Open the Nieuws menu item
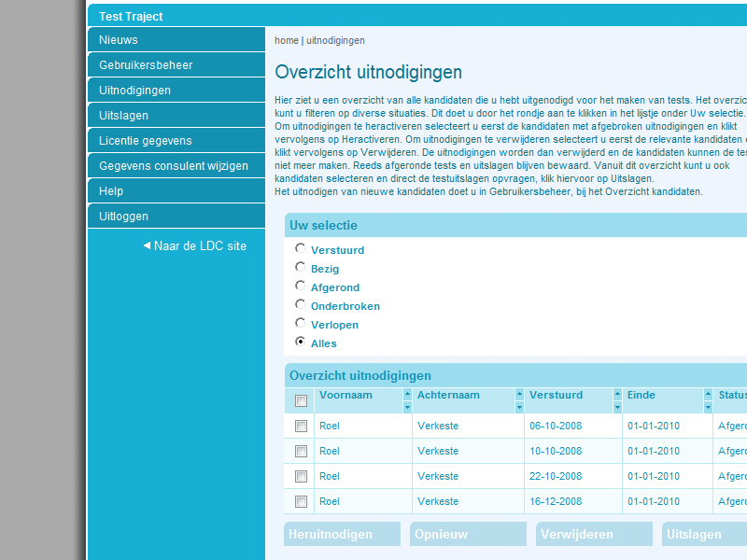This screenshot has width=747, height=560. pos(176,39)
